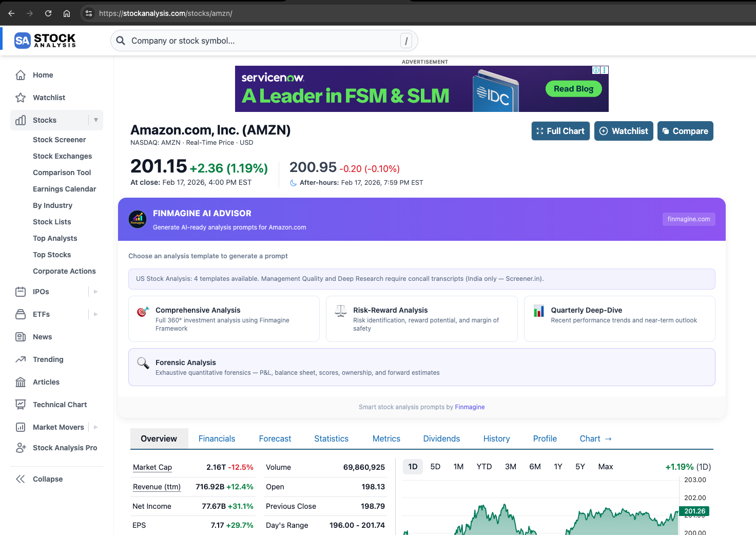Click the Full Chart button
Screen dimensions: 756x535
coord(560,131)
